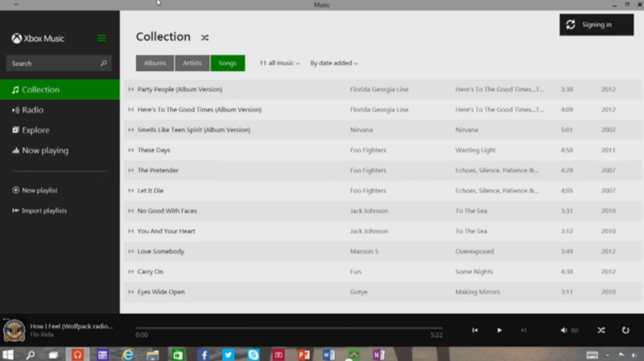Viewport: 644px width, 361px height.
Task: Expand the '11 all music' filter dropdown
Action: [279, 63]
